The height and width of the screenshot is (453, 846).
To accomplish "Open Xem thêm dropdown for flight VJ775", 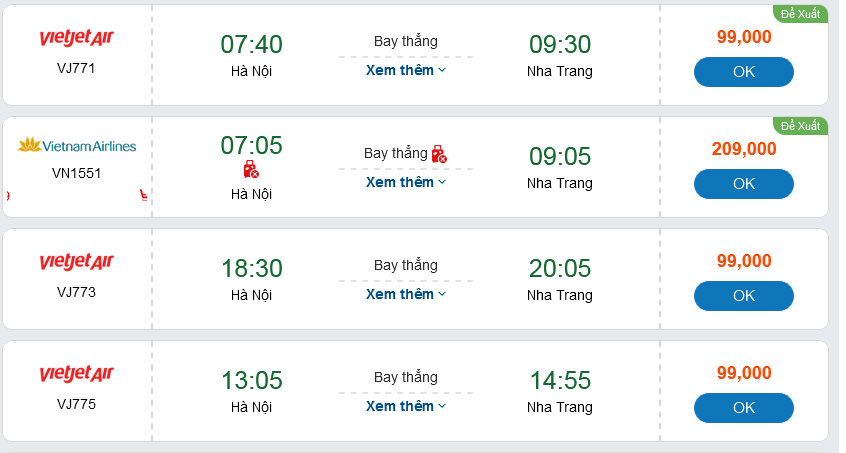I will pos(405,406).
